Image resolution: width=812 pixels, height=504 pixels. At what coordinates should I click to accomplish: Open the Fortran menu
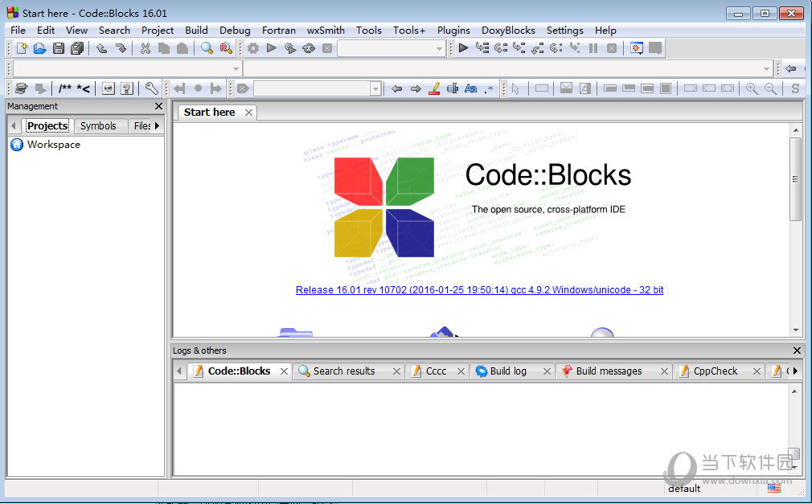279,30
